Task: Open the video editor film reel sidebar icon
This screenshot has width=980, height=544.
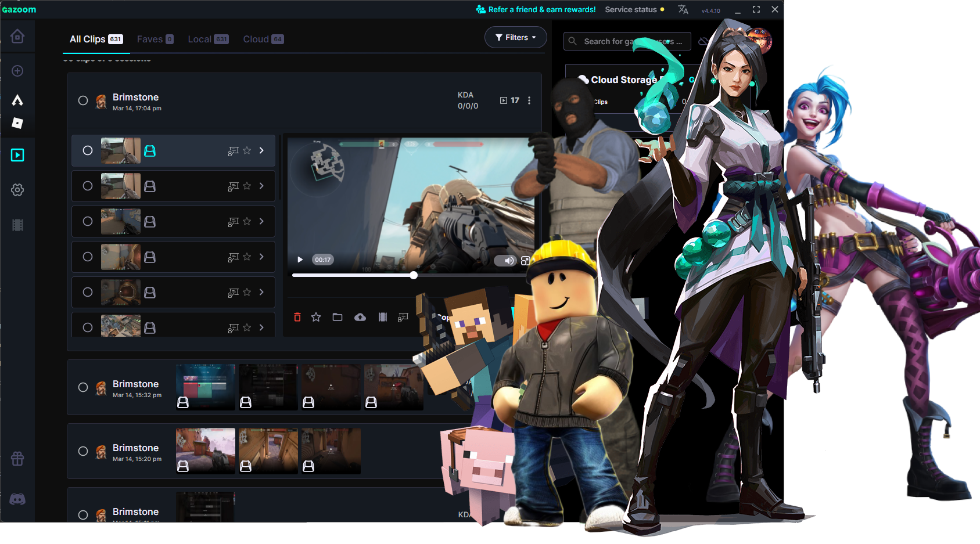Action: coord(17,225)
